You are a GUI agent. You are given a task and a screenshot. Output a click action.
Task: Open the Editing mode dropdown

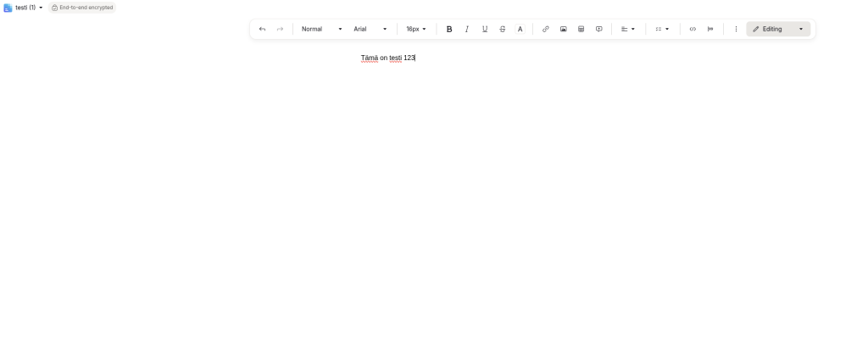tap(778, 30)
